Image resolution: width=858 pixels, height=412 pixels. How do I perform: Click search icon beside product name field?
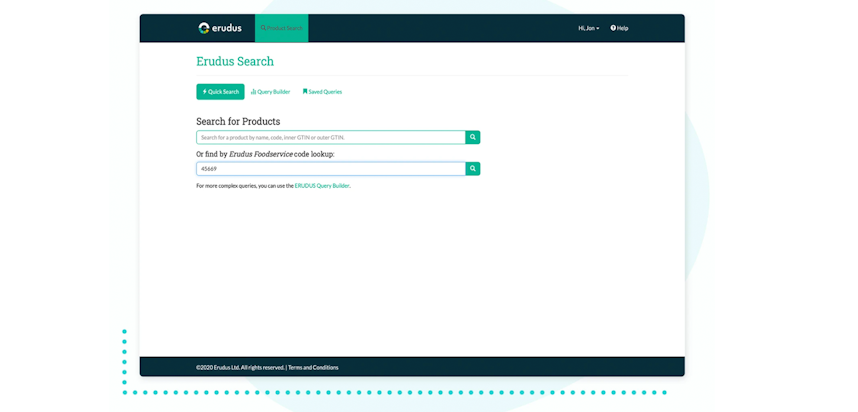[x=473, y=137]
